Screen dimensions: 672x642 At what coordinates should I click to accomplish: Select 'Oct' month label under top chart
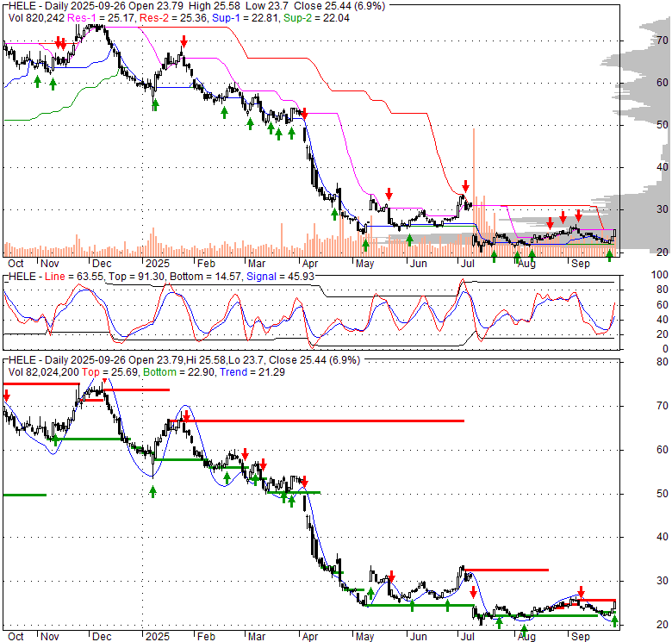[16, 264]
